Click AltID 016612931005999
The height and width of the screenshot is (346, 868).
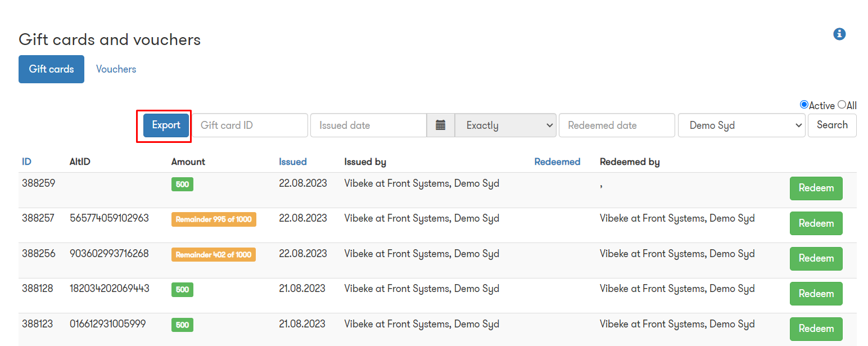pyautogui.click(x=108, y=324)
